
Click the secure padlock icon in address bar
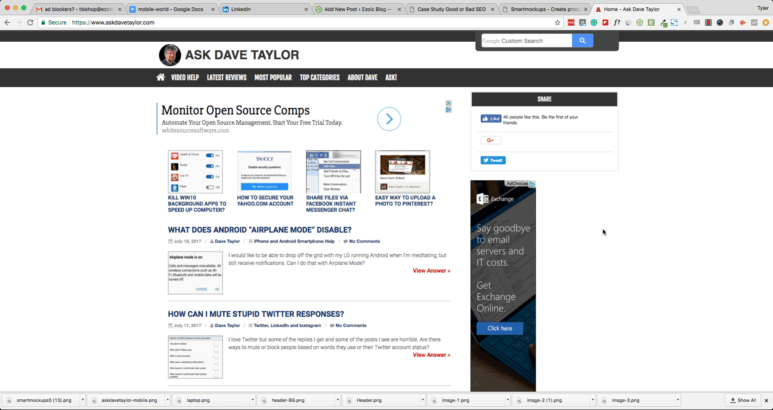(x=43, y=23)
